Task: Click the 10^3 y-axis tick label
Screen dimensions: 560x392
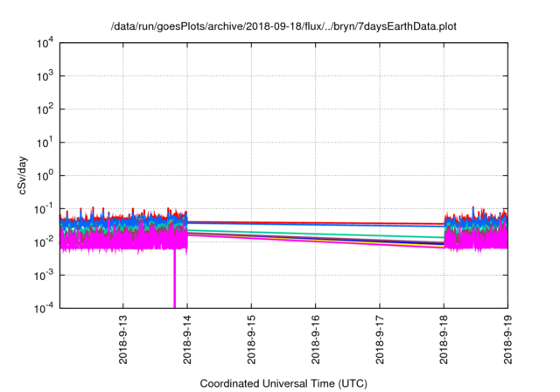Action: click(45, 76)
